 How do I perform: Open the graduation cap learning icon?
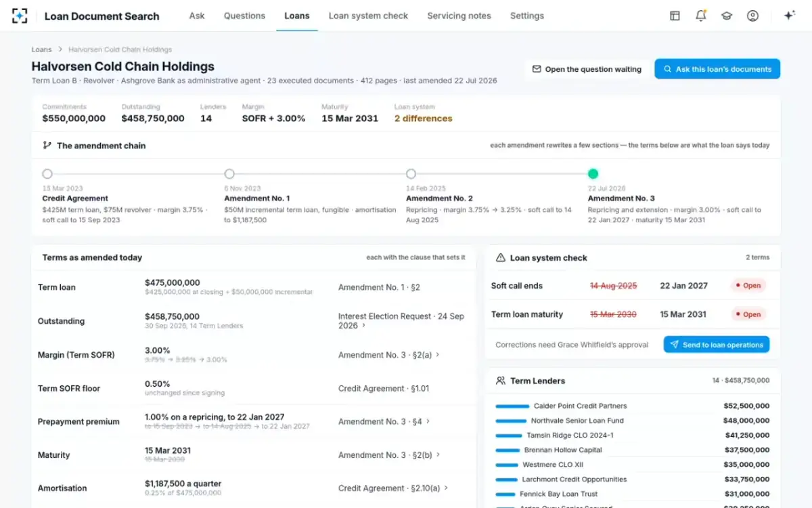(727, 16)
